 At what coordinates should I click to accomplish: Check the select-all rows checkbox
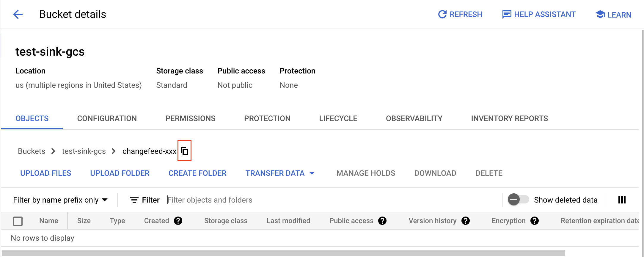pos(18,221)
